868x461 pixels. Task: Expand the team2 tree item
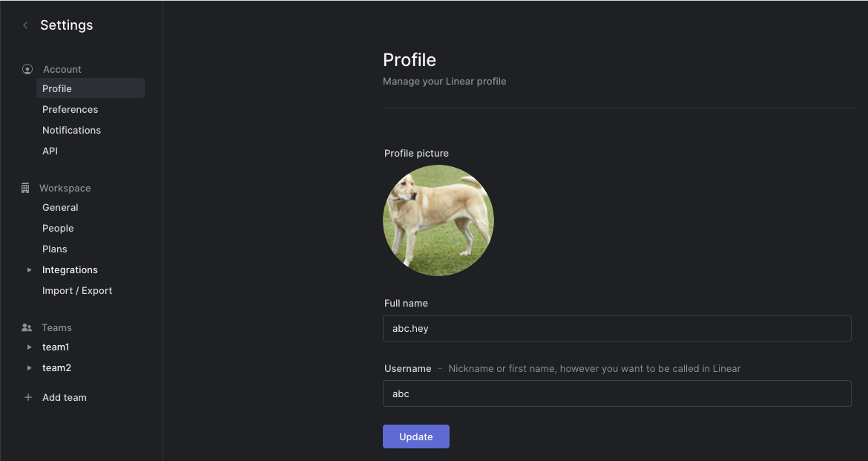[x=30, y=368]
